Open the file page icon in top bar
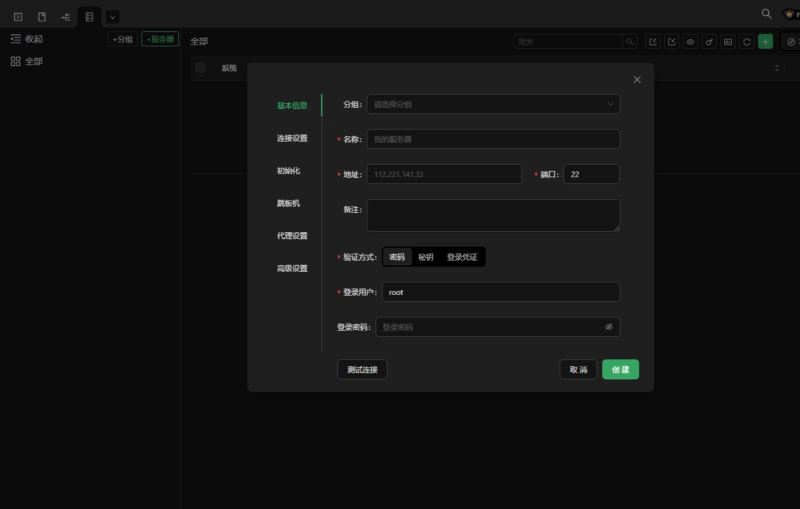This screenshot has height=509, width=800. click(x=42, y=17)
